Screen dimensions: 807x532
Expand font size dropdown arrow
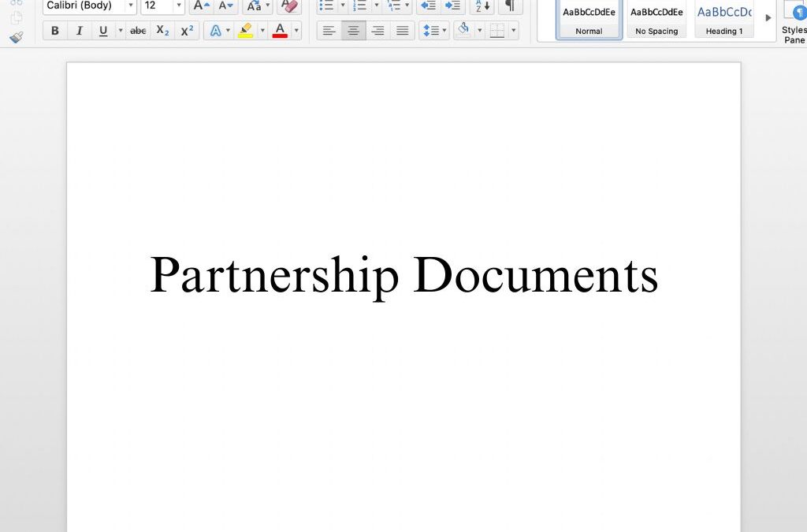(x=179, y=6)
